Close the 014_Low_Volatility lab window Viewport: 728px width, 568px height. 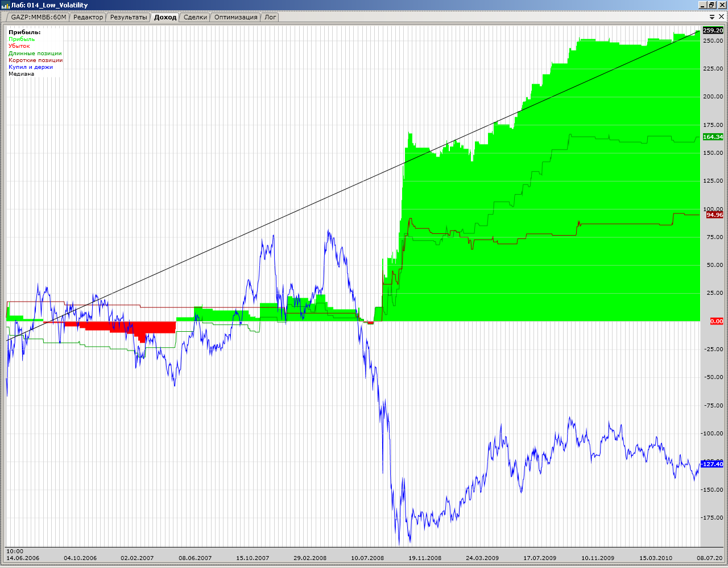(722, 5)
